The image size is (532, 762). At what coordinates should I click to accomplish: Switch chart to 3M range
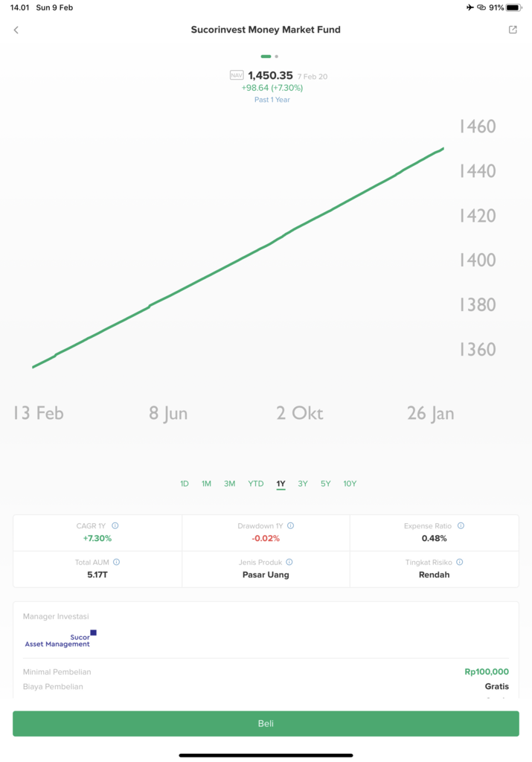click(x=229, y=484)
